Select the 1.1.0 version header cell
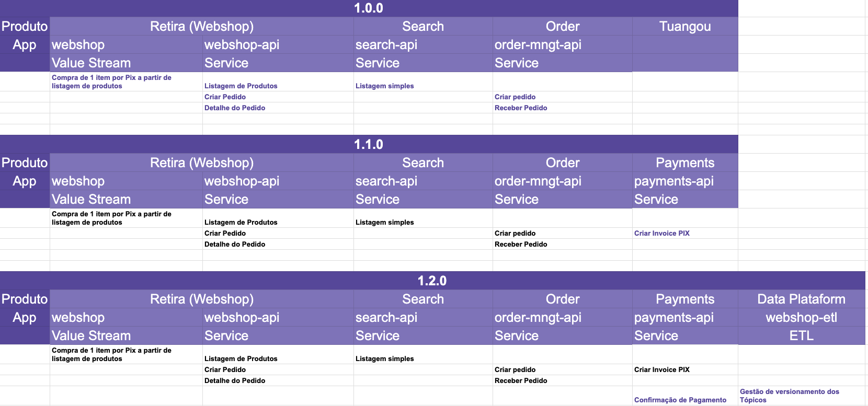This screenshot has height=406, width=868. point(369,144)
